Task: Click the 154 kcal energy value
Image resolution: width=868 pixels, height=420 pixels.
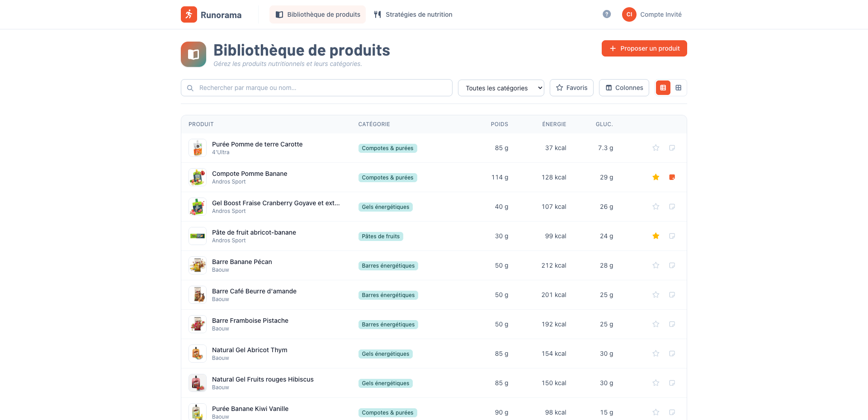Action: 554,354
